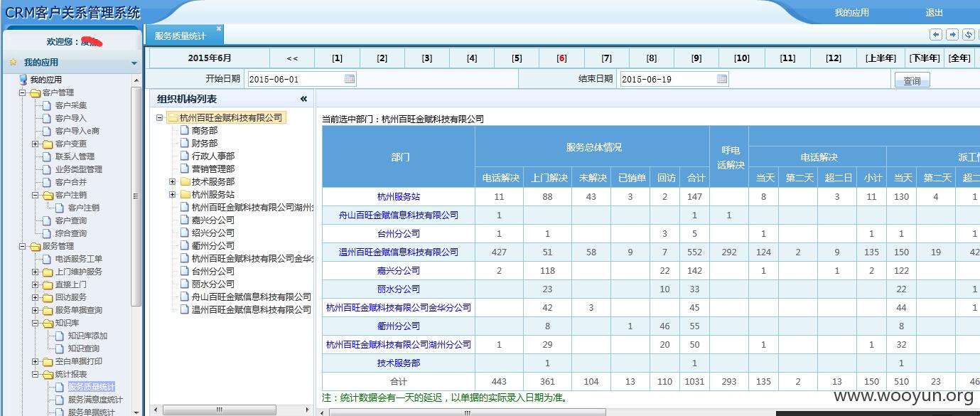Viewport: 980px width, 416px height.
Task: Open 综合查询 in navigation tree
Action: pyautogui.click(x=71, y=233)
